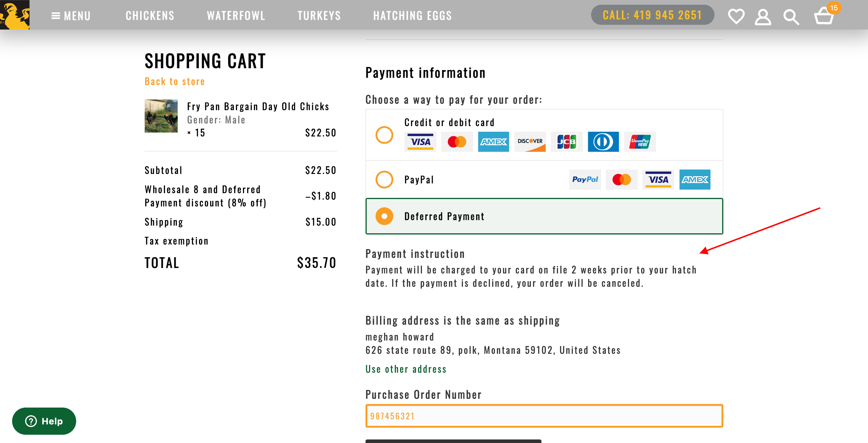Image resolution: width=868 pixels, height=443 pixels.
Task: Click the Visa card icon
Action: pos(420,141)
